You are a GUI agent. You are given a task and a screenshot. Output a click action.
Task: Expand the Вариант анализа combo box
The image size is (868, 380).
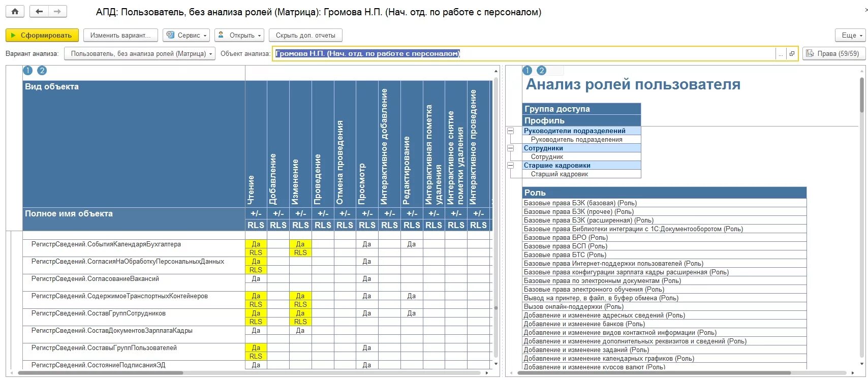coord(140,53)
